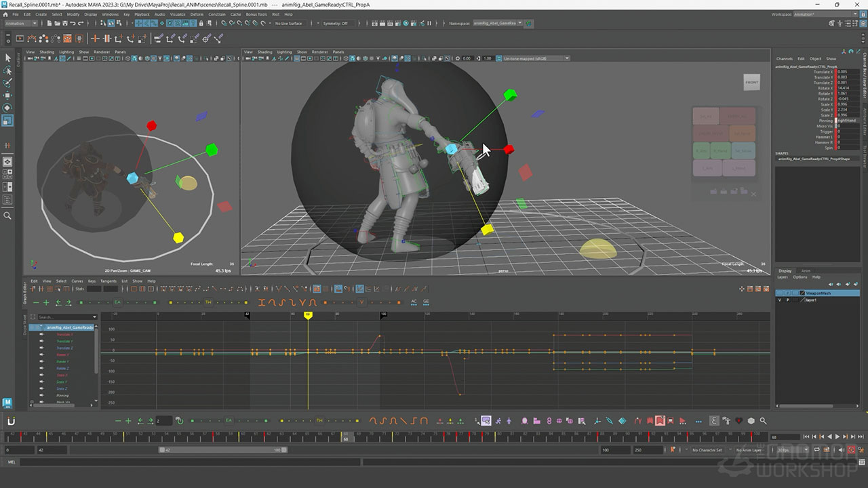Screen dimensions: 868x488
Task: Open the Tangents menu in Graph Editor
Action: (x=108, y=281)
